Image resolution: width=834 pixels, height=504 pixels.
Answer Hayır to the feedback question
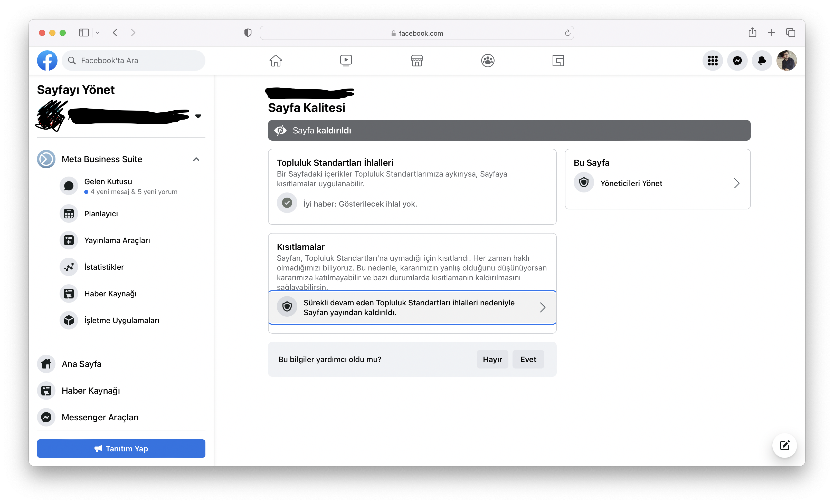point(492,359)
